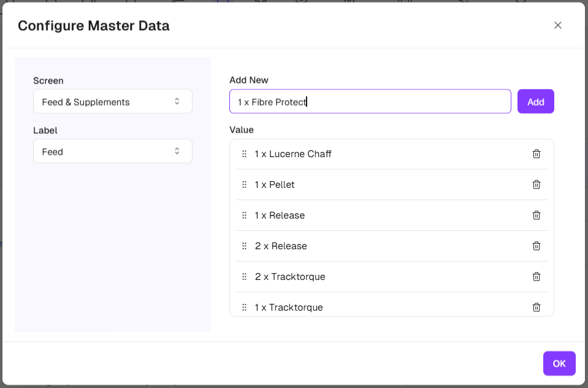The height and width of the screenshot is (388, 588).
Task: Delete the 2 x Tracktorque value
Action: (536, 277)
